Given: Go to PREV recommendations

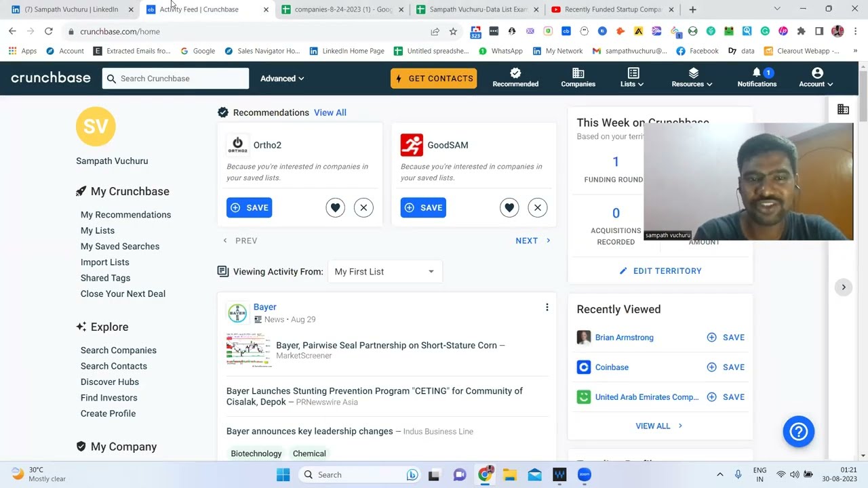Looking at the screenshot, I should pyautogui.click(x=240, y=241).
